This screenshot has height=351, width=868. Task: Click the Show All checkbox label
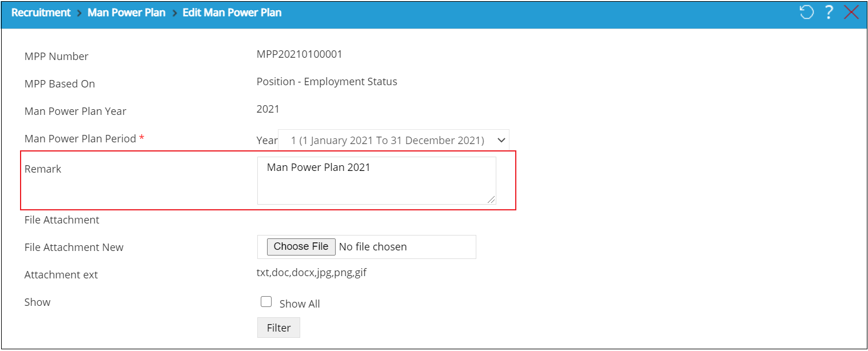300,304
